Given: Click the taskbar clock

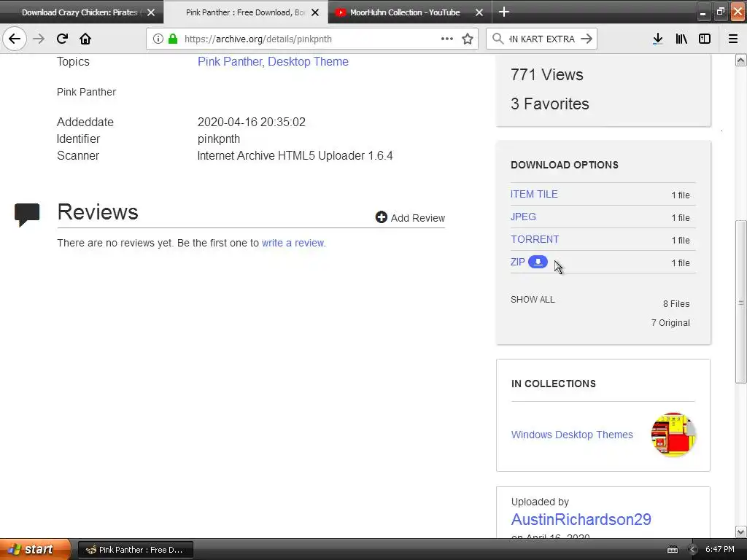Looking at the screenshot, I should click(720, 549).
